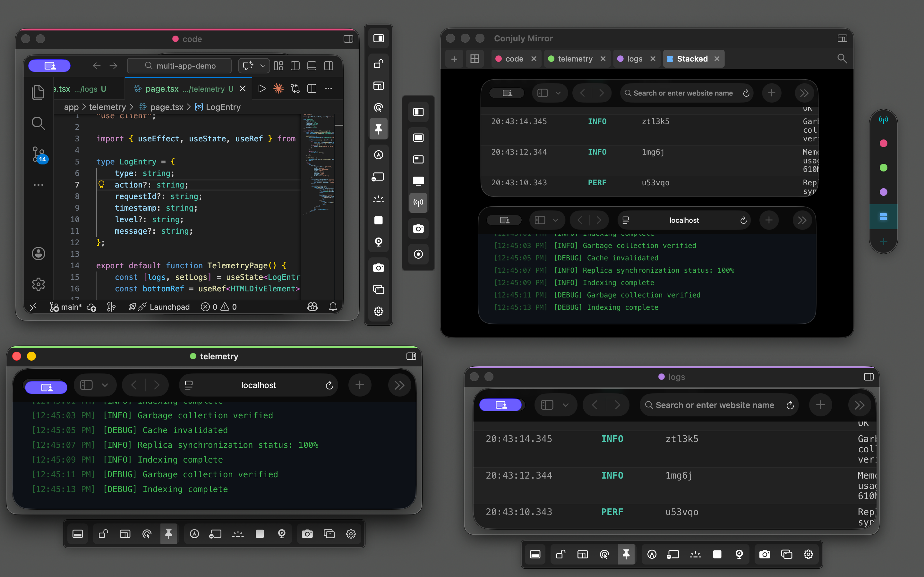Select the broadcast antenna tool in the floating panel
This screenshot has width=924, height=577.
418,203
